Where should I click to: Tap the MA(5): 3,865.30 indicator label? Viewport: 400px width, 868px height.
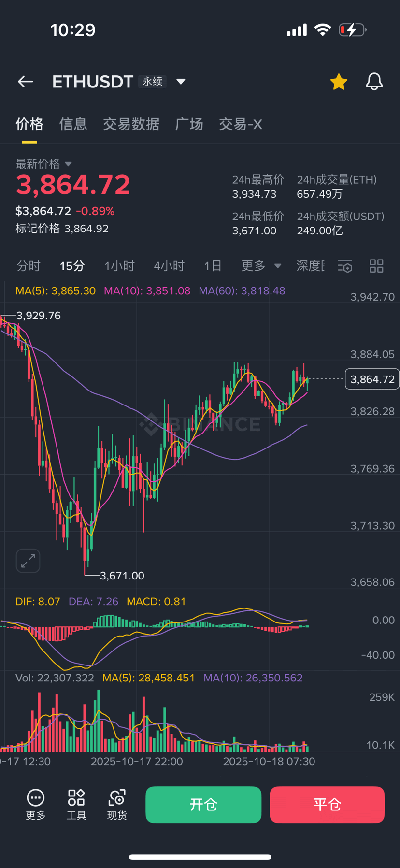coord(56,291)
